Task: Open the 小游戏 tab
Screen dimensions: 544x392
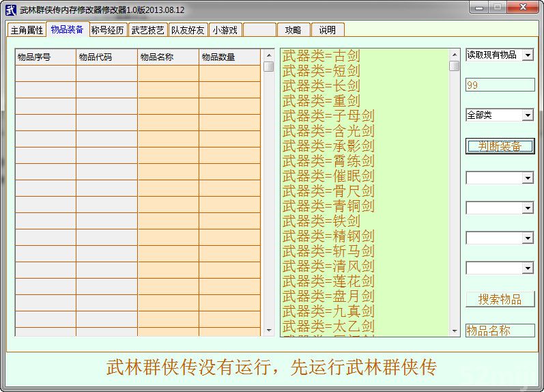Action: click(x=225, y=30)
